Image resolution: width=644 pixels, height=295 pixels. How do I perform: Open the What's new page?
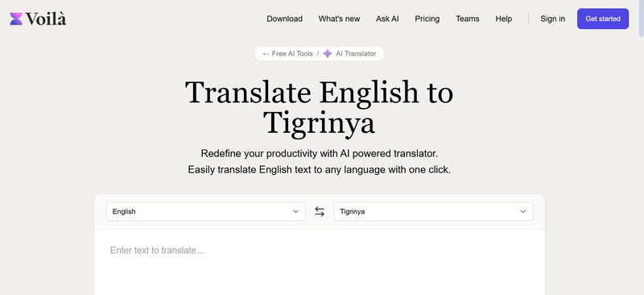point(339,19)
